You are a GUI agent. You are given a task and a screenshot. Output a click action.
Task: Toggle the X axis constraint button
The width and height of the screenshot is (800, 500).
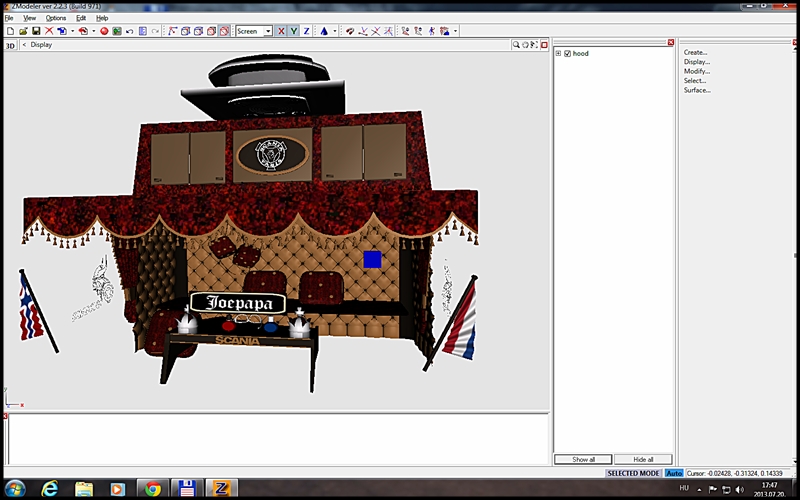point(281,31)
